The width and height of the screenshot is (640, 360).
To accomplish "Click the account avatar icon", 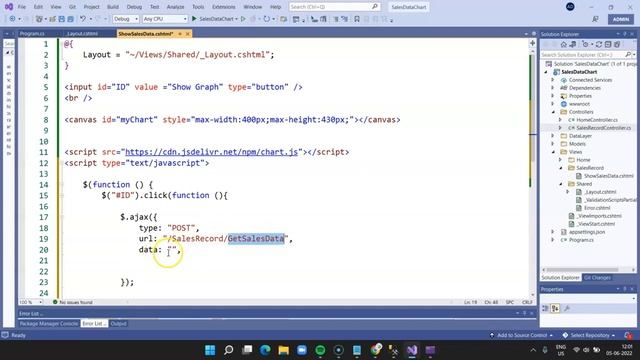I will point(570,7).
